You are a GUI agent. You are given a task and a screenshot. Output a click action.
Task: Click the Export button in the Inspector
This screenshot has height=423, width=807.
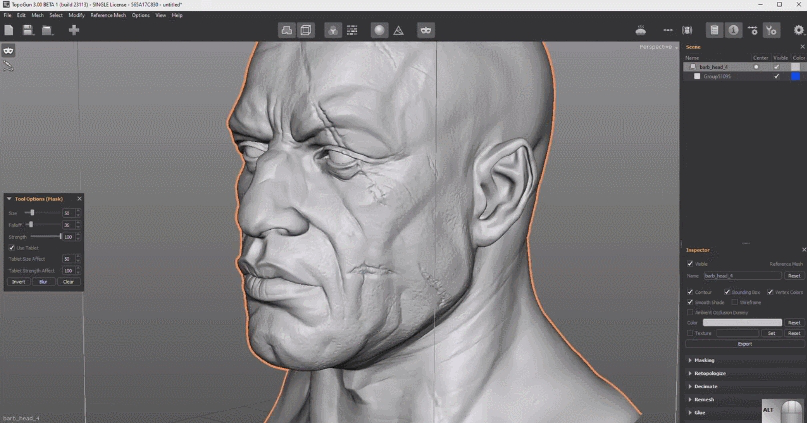tap(744, 344)
